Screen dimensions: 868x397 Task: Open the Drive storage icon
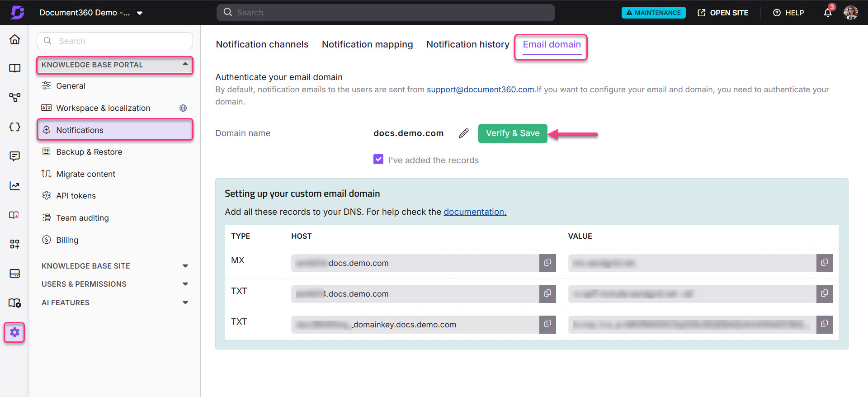coord(14,274)
